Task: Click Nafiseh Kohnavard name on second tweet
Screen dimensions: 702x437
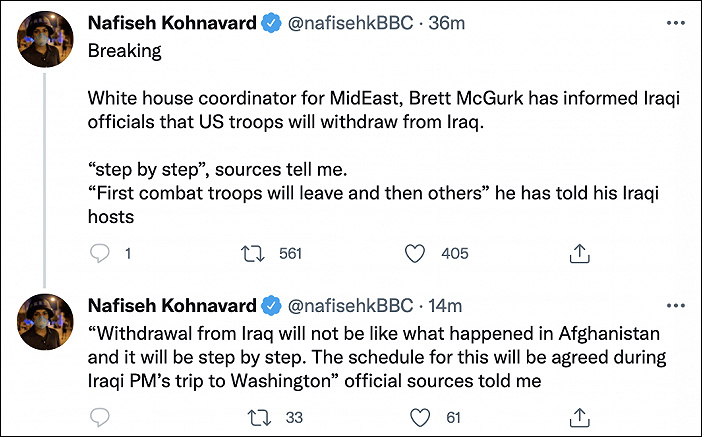Action: tap(170, 304)
